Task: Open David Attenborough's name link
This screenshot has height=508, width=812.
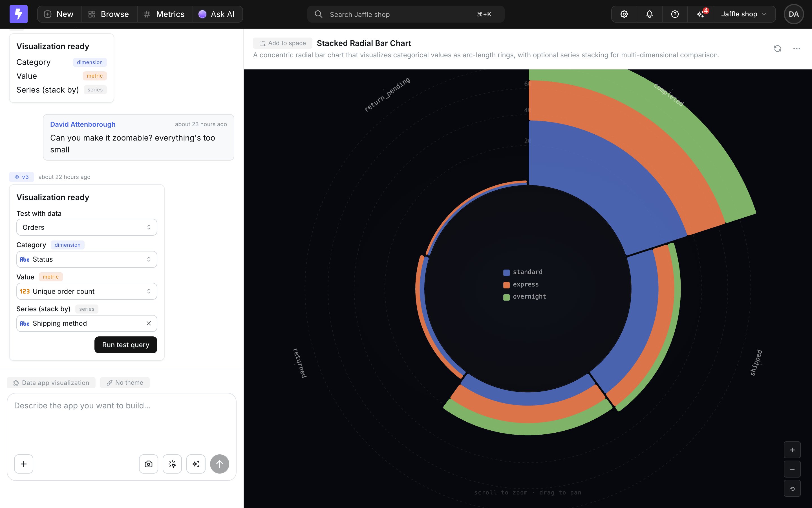Action: coord(83,124)
